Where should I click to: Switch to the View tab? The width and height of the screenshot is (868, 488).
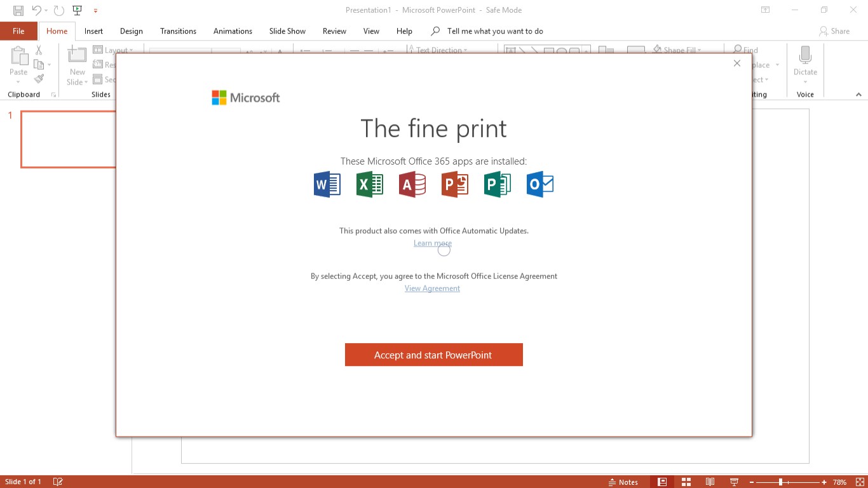(x=371, y=31)
